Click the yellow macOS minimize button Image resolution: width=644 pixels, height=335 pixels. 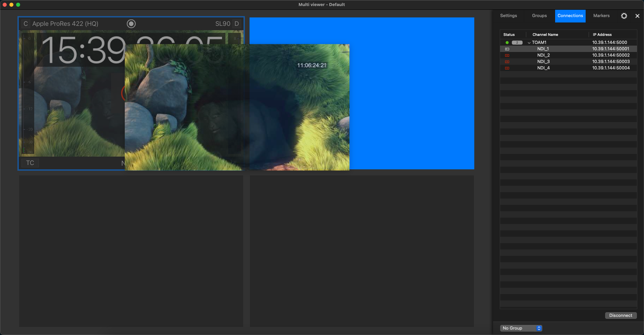pyautogui.click(x=11, y=5)
